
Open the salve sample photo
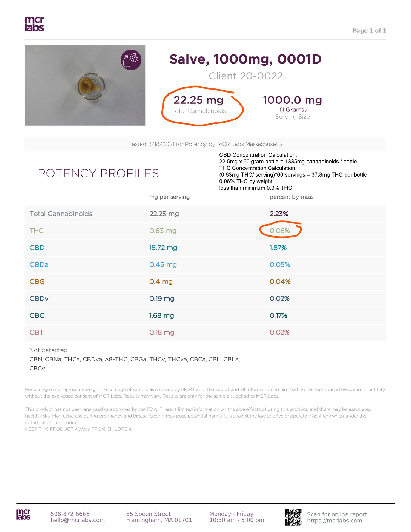85,86
